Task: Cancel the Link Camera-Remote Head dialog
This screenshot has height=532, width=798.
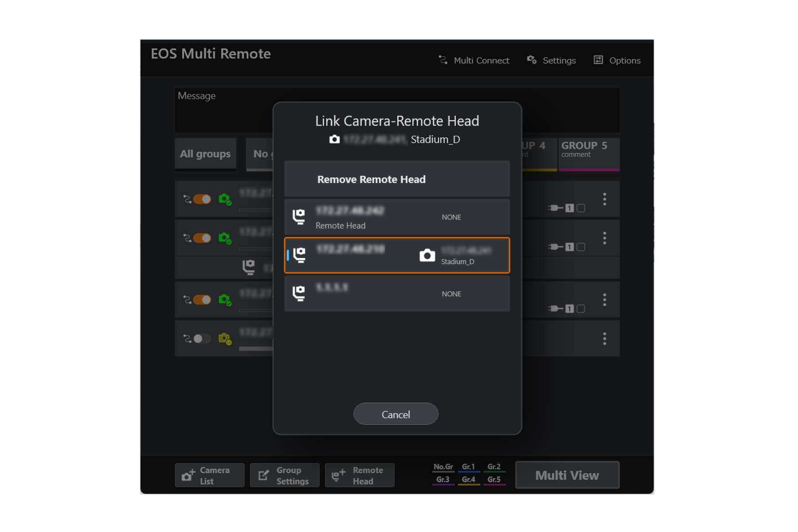Action: coord(395,414)
